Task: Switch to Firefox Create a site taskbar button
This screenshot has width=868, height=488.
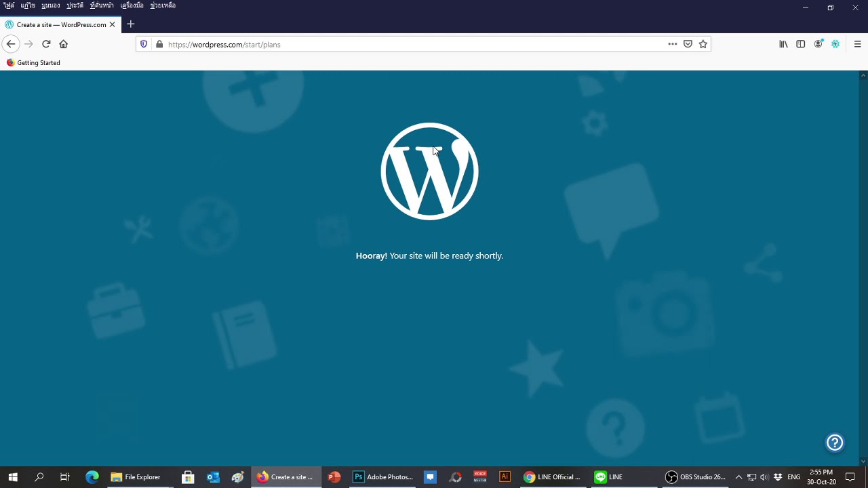Action: (x=285, y=477)
